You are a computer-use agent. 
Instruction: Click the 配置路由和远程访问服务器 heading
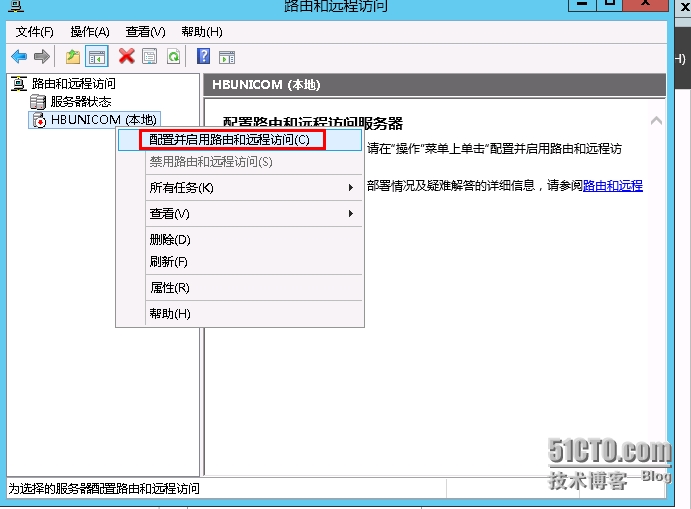pos(312,123)
